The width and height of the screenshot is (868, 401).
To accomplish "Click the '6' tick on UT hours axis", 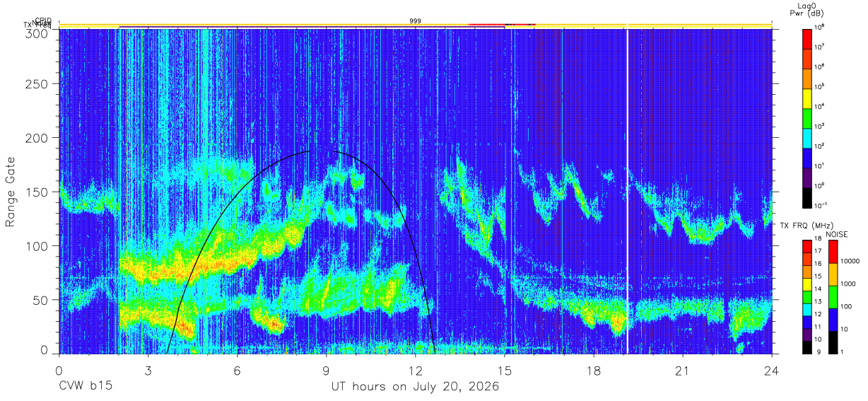I will (x=237, y=371).
